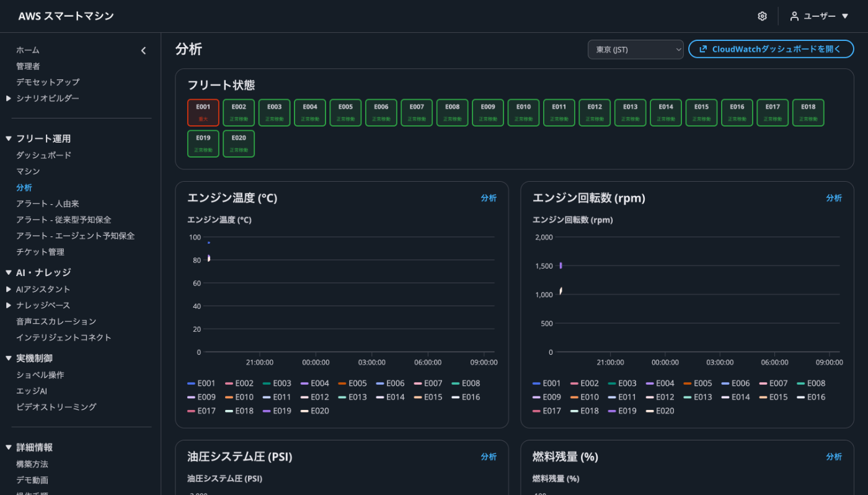Screen dimensions: 868x495
Task: Select the E002 fleet tile
Action: 239,113
